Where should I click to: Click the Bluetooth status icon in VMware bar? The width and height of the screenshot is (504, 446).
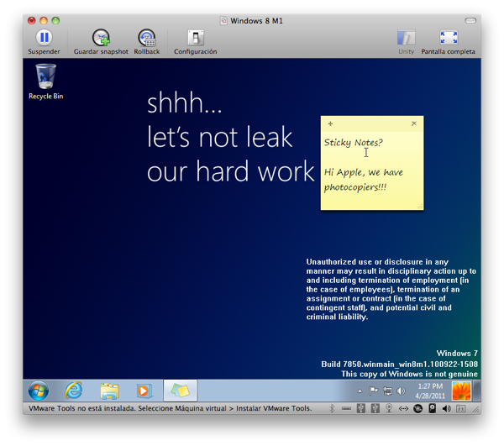coord(332,409)
